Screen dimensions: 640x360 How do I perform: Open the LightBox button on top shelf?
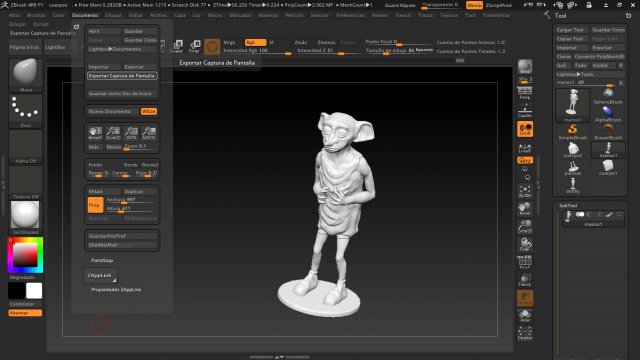[57, 47]
